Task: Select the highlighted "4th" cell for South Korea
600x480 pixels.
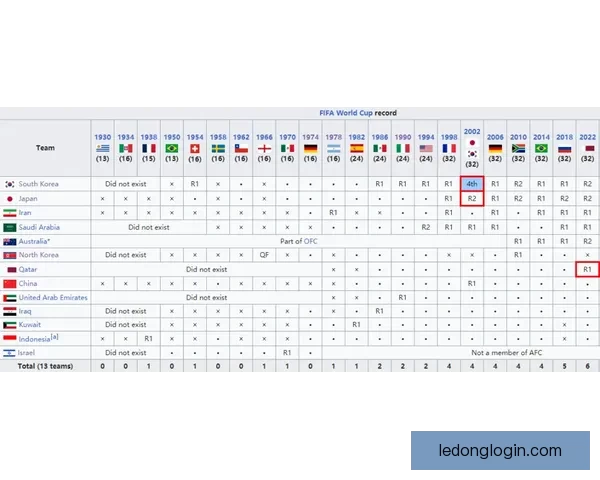Action: pos(472,184)
